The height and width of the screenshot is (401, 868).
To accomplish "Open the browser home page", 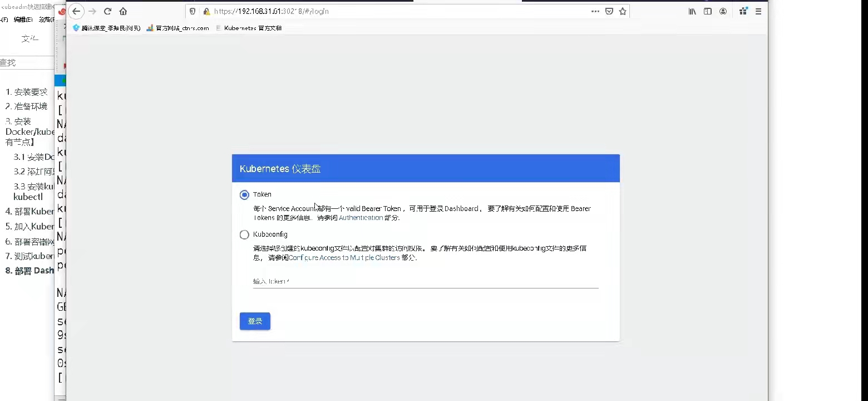I will click(x=123, y=11).
